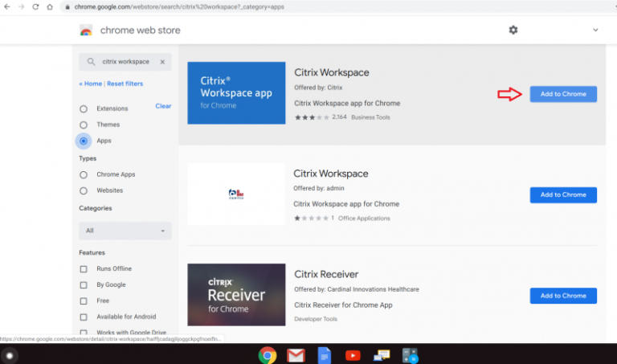Click Citrix Receiver for Chrome App description
This screenshot has width=617, height=364.
click(343, 305)
